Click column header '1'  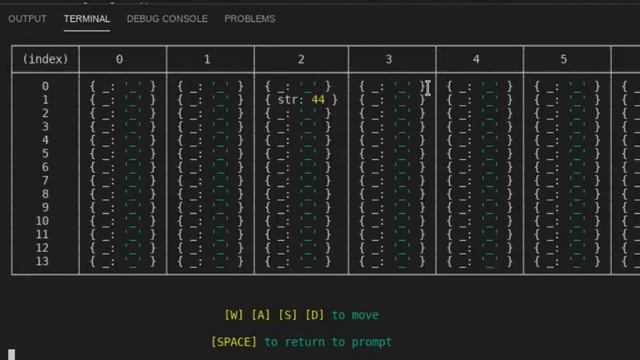207,59
